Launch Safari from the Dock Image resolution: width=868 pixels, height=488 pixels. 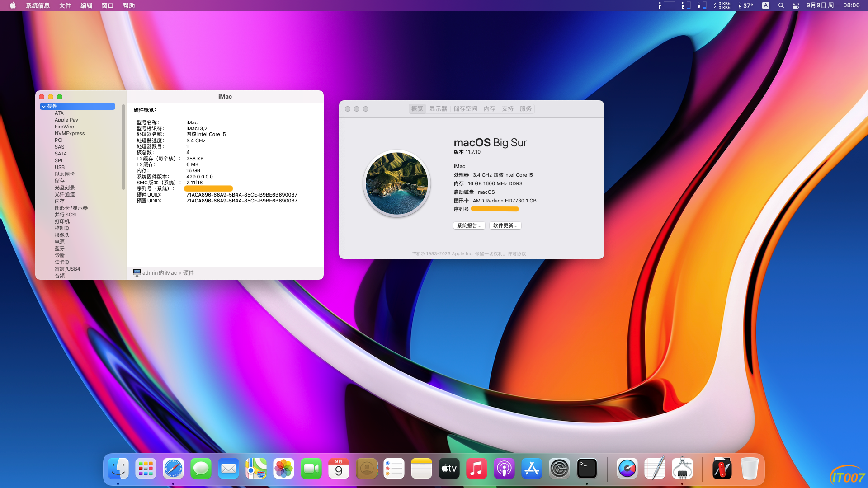(x=173, y=469)
